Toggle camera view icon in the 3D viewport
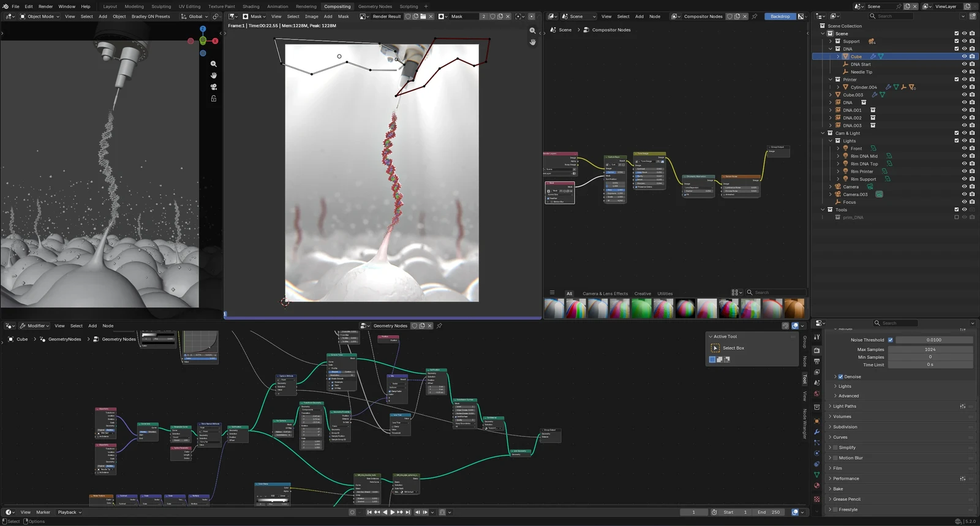The width and height of the screenshot is (980, 526). [214, 86]
